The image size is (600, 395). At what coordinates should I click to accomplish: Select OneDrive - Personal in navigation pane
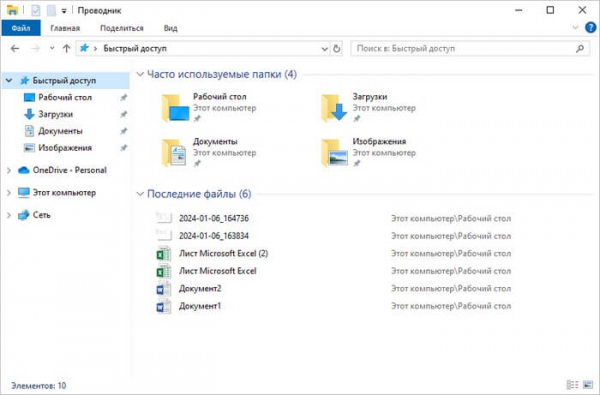pos(69,170)
